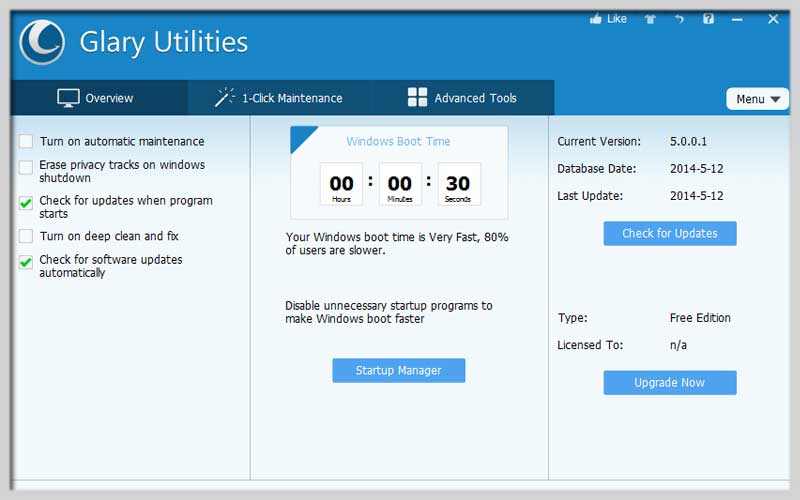Switch to the Advanced Tools tab

click(x=462, y=97)
